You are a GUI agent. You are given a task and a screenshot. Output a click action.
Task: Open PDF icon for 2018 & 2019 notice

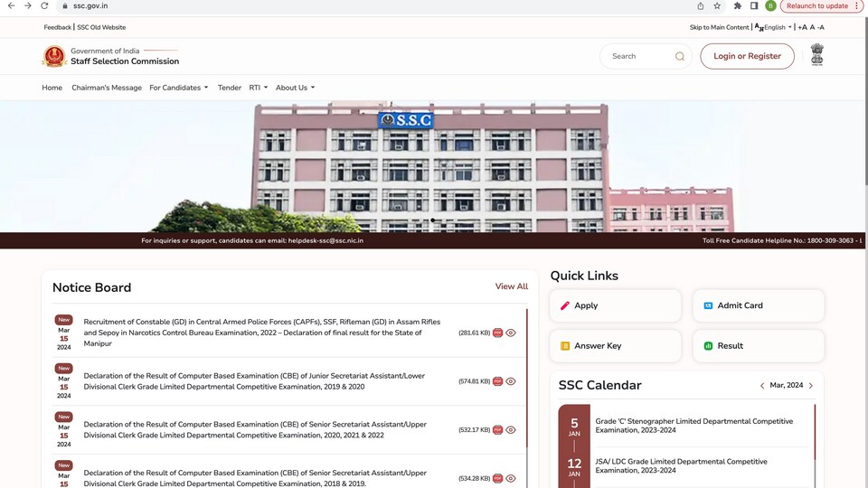pos(497,479)
